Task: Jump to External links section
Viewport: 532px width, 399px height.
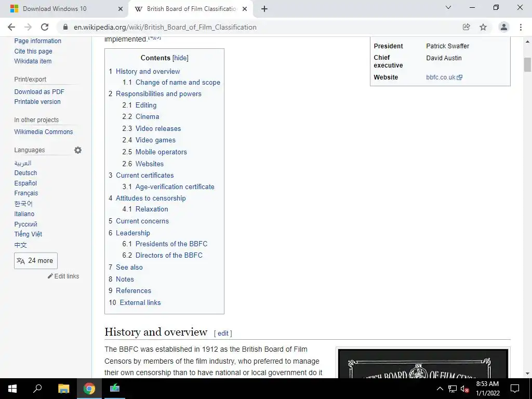Action: click(140, 303)
